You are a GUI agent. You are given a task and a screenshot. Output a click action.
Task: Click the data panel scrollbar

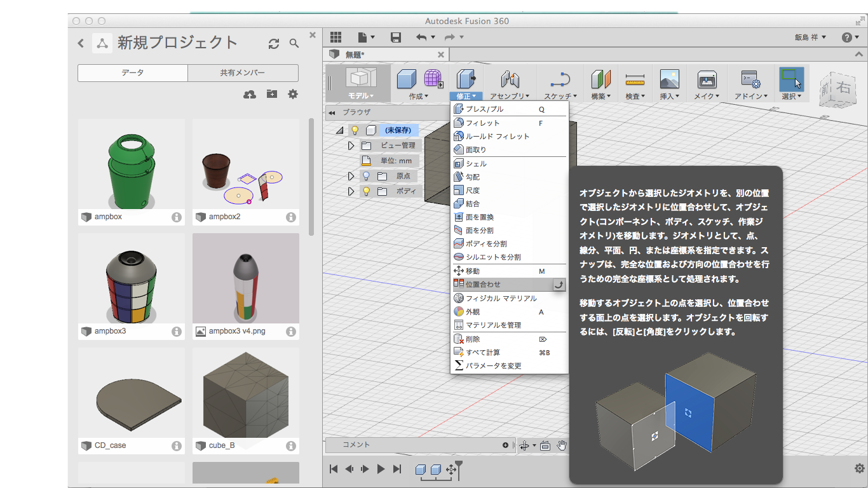tap(311, 177)
